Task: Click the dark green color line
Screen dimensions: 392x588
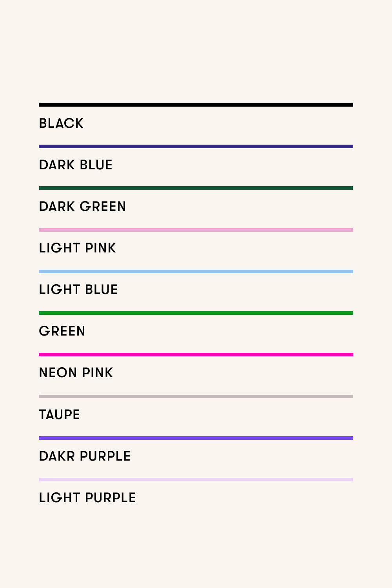Action: (x=196, y=188)
